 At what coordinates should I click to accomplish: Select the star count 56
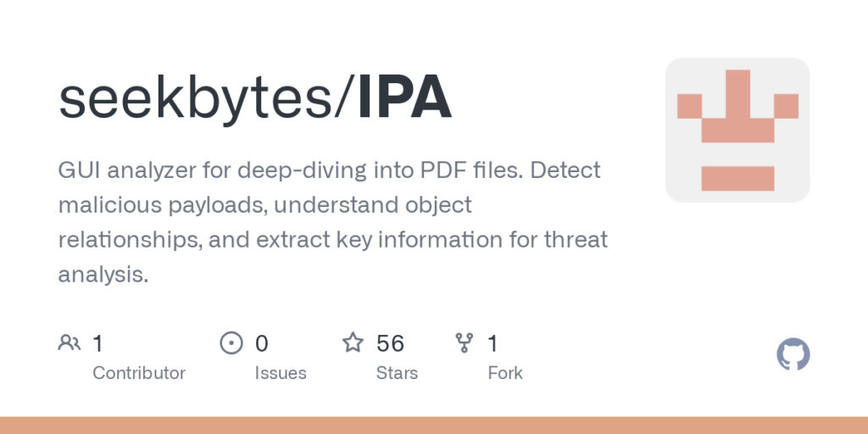pos(390,343)
